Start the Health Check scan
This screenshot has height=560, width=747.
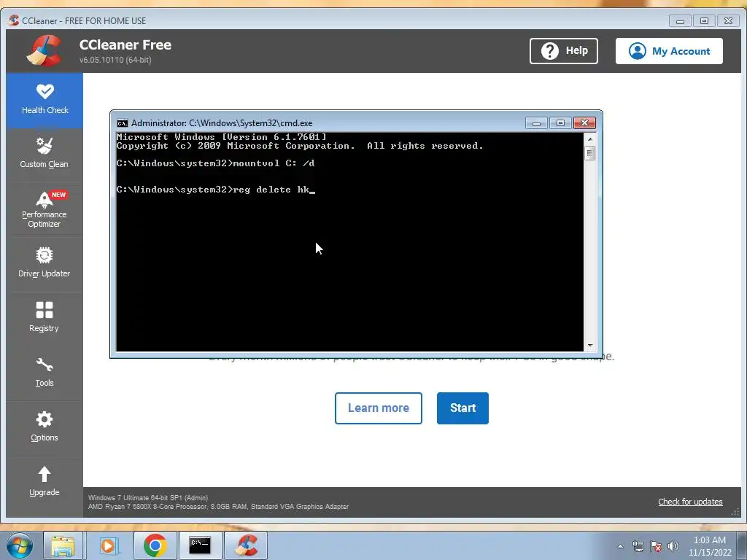462,408
